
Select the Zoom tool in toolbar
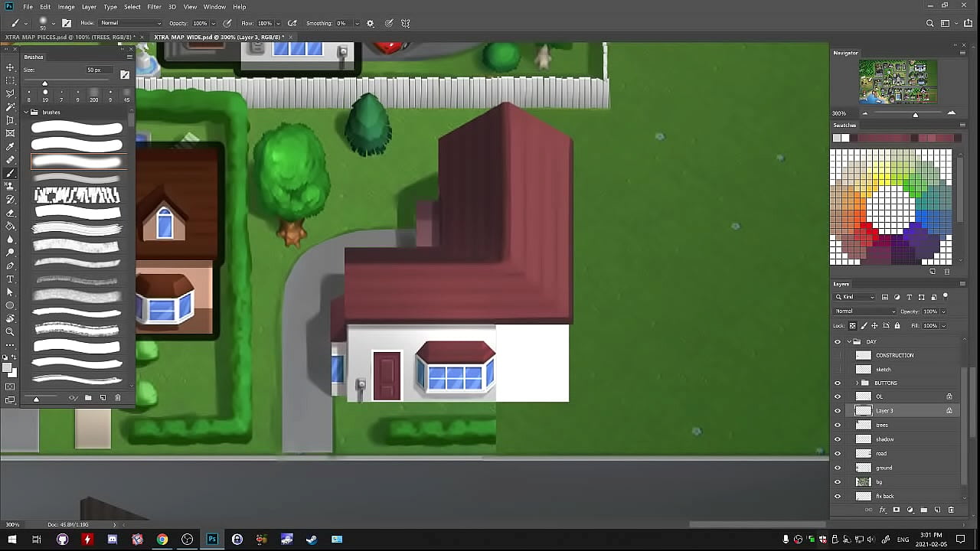point(10,331)
